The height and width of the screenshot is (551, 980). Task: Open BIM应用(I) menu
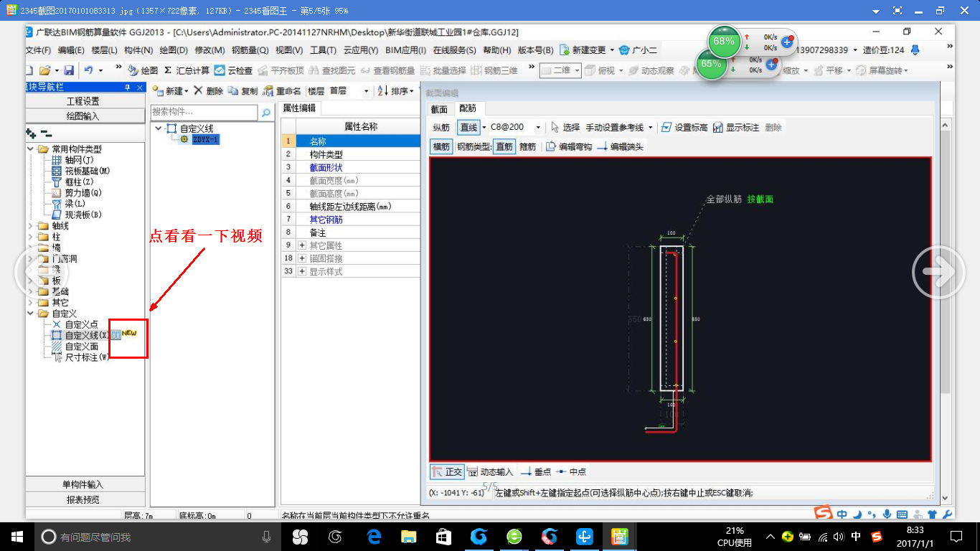(x=406, y=50)
